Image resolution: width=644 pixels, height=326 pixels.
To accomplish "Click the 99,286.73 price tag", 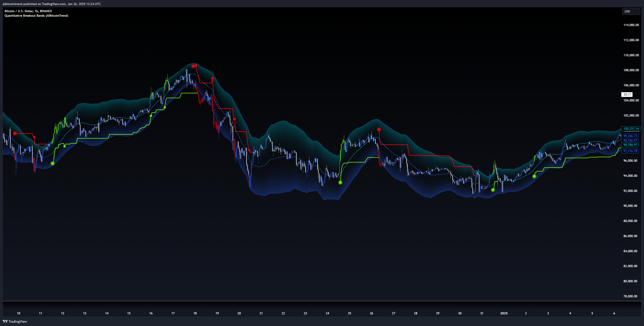I will pyautogui.click(x=630, y=136).
